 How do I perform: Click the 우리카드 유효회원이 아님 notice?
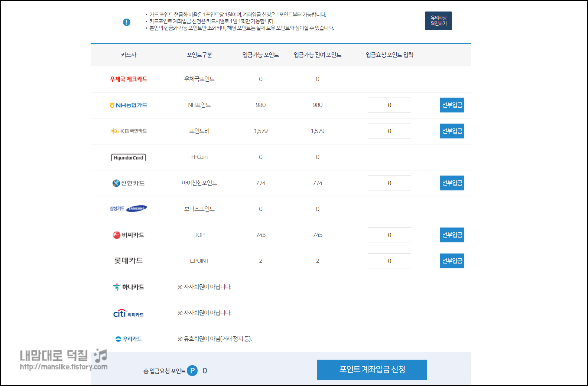click(x=215, y=339)
